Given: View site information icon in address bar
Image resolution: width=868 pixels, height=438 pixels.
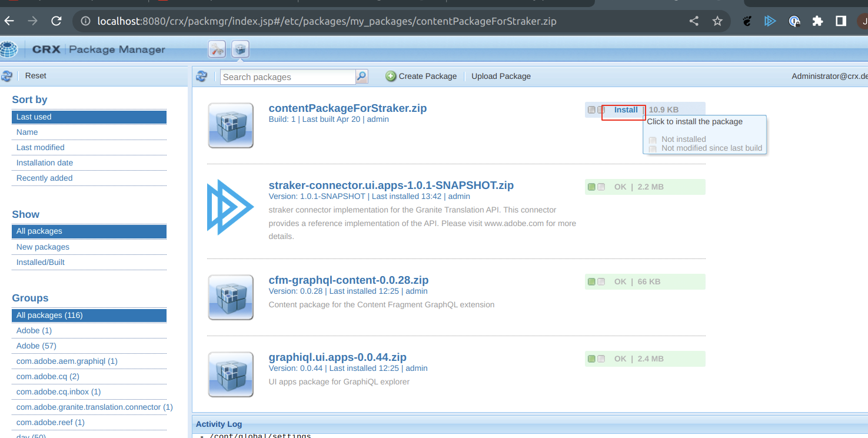Looking at the screenshot, I should coord(85,21).
